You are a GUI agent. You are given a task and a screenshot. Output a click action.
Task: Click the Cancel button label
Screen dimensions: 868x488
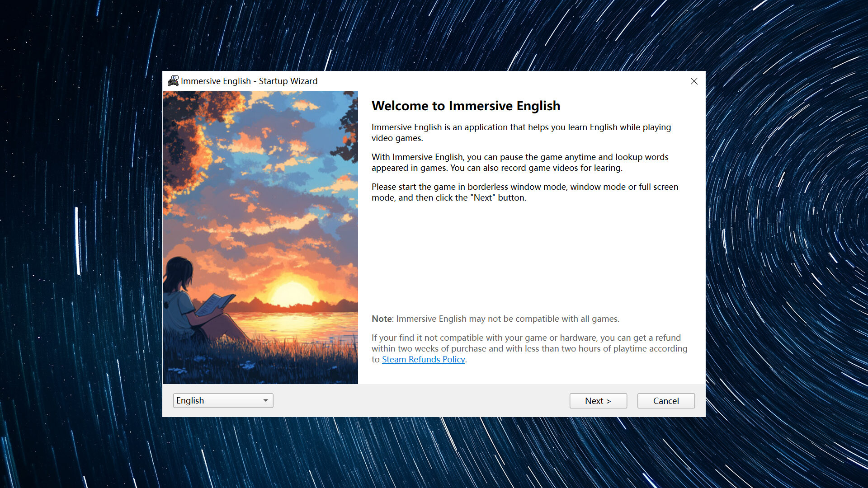click(665, 401)
